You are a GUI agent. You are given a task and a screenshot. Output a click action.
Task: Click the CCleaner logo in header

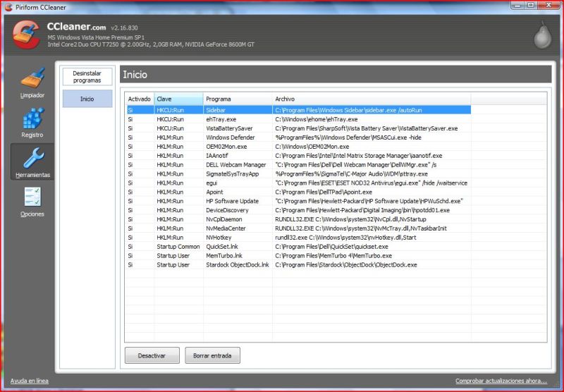coord(26,35)
